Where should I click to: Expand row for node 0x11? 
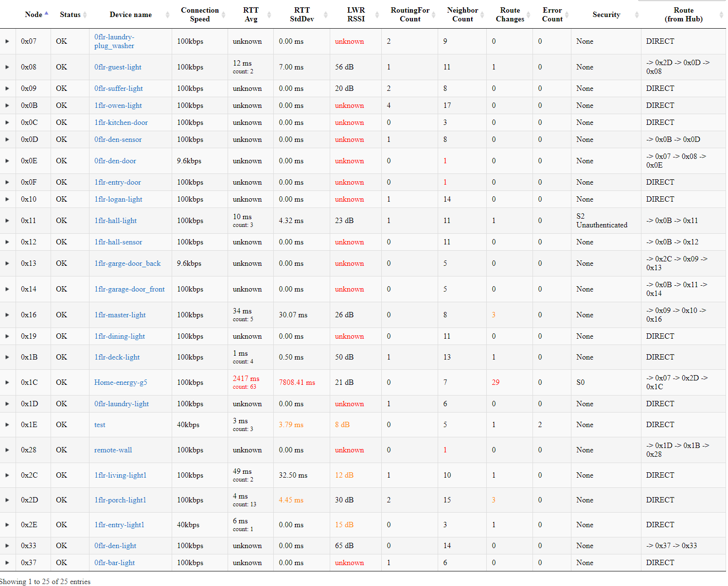7,221
